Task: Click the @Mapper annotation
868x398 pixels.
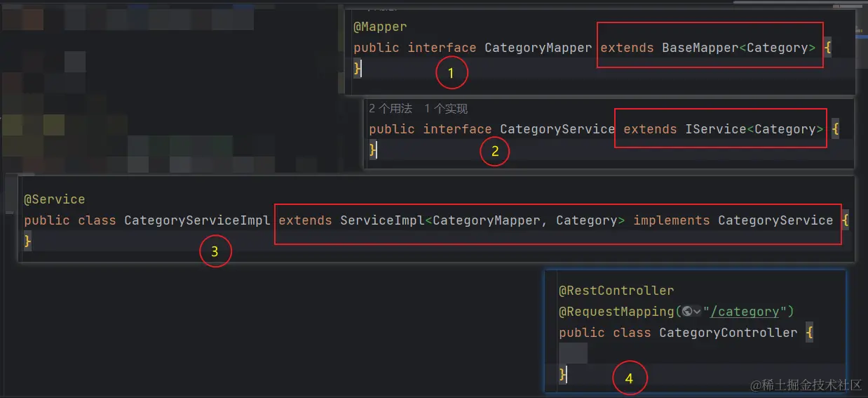Action: [x=380, y=27]
